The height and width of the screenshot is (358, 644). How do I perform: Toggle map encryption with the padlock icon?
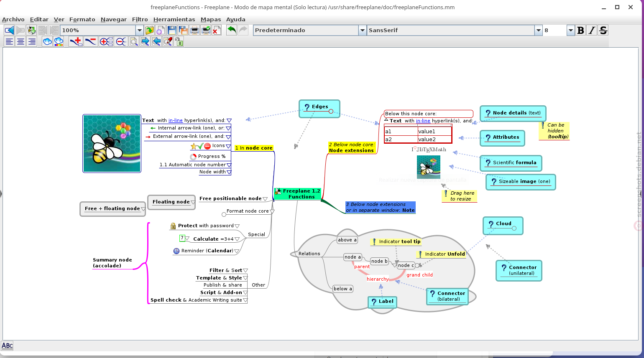click(x=179, y=41)
